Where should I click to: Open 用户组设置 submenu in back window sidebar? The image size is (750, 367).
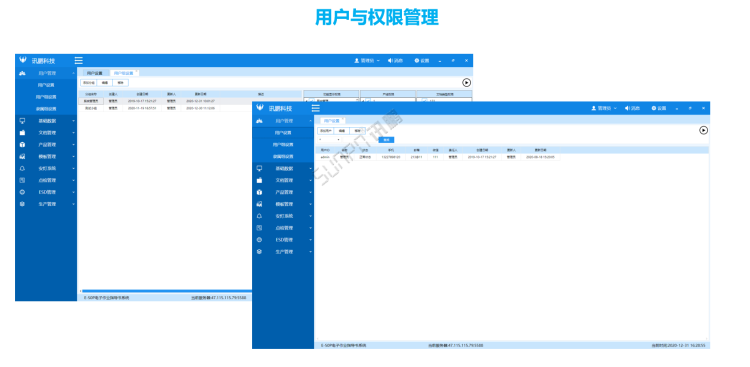click(46, 97)
